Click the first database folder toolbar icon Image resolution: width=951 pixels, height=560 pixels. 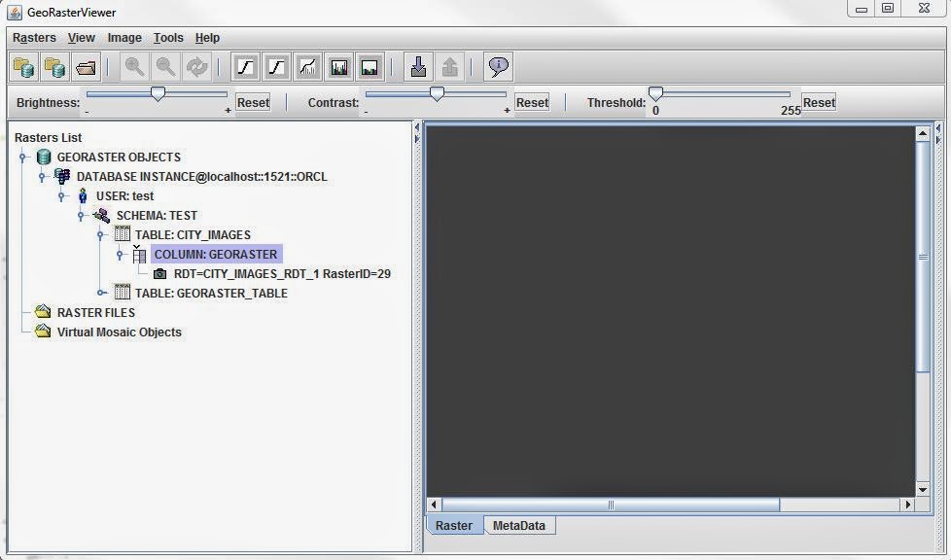pos(24,67)
